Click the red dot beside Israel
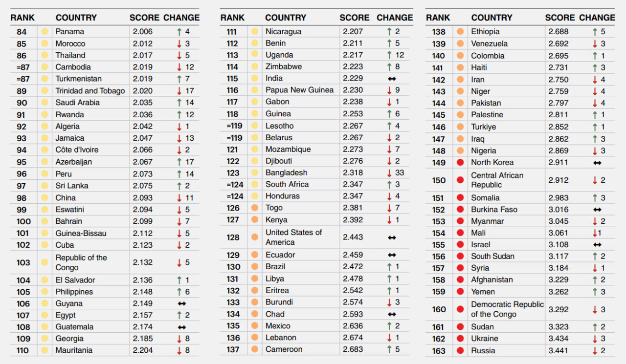The image size is (626, 364). tap(460, 244)
